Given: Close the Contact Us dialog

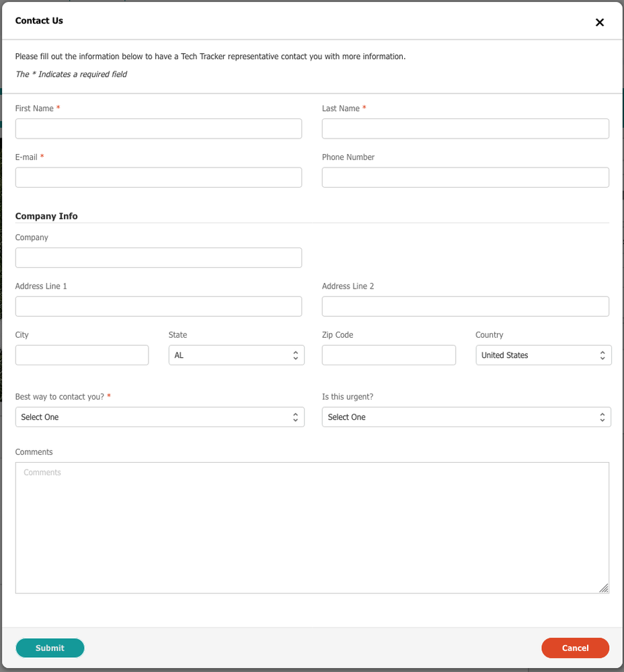Looking at the screenshot, I should [600, 22].
